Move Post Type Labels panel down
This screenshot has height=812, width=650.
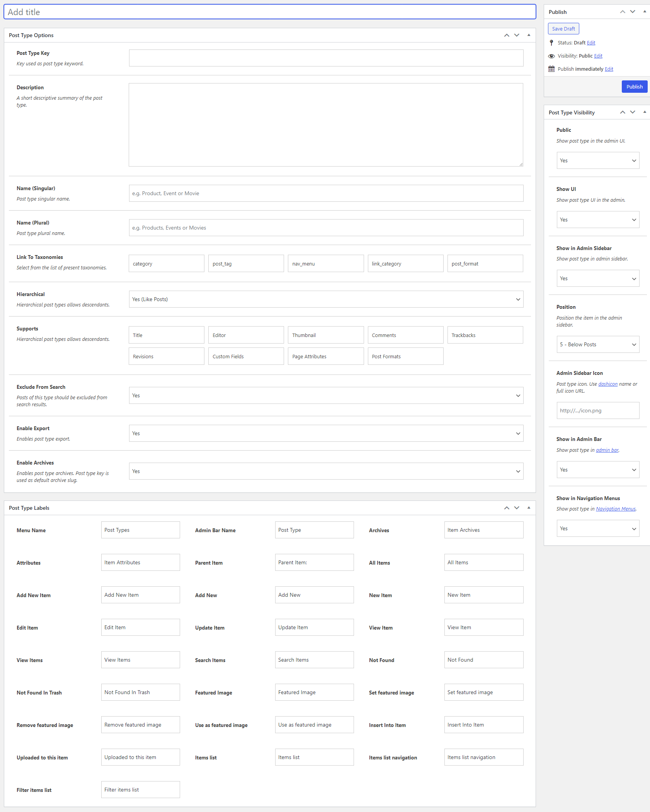click(x=517, y=508)
